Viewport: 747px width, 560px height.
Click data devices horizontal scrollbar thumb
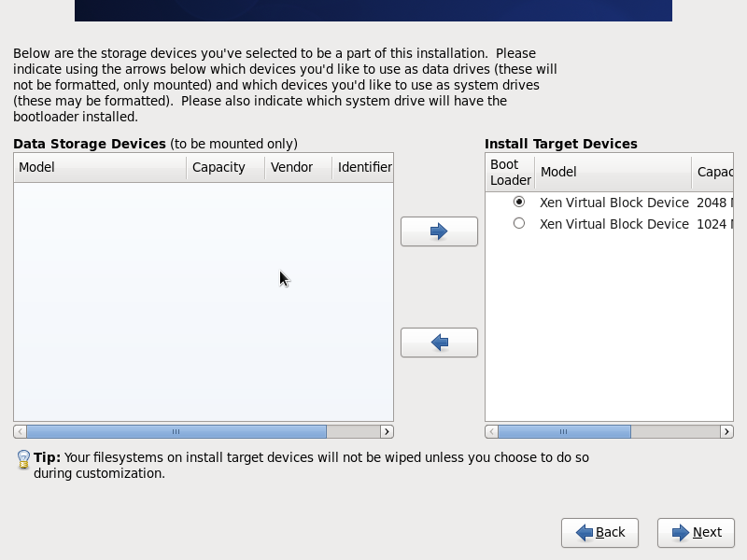coord(176,431)
